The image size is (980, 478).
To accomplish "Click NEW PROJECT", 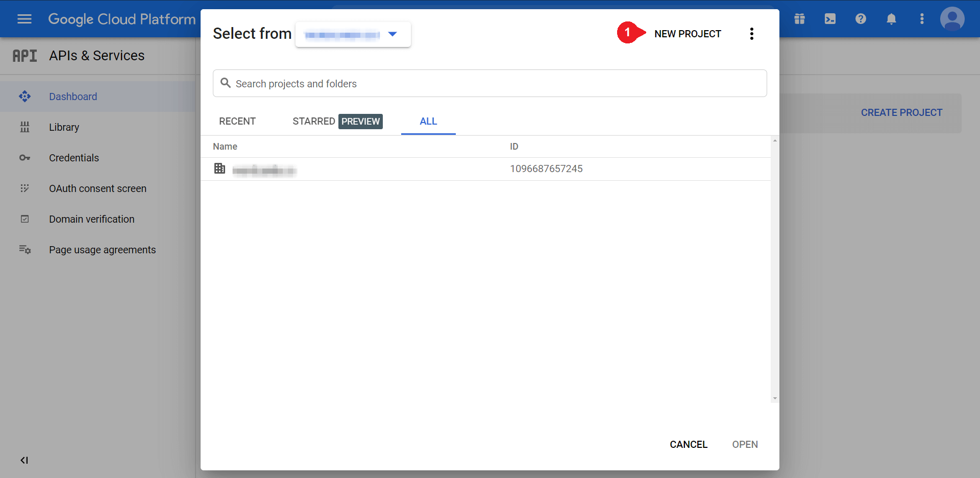I will tap(688, 34).
